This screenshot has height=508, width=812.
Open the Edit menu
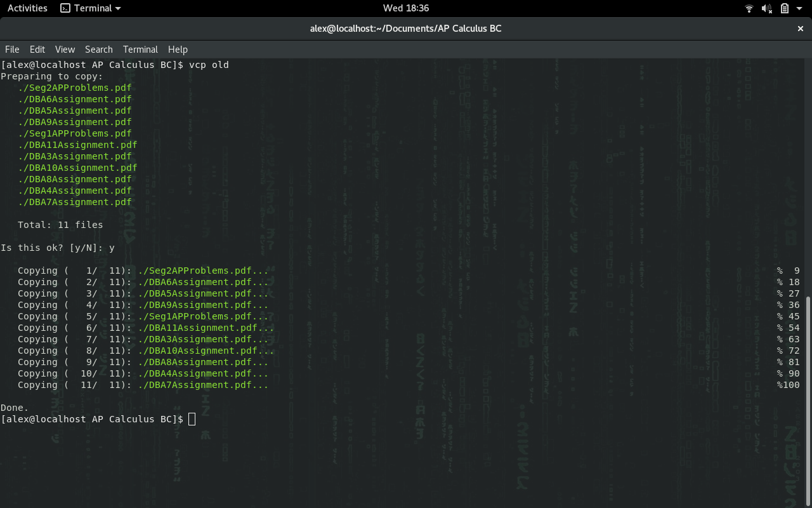[37, 50]
